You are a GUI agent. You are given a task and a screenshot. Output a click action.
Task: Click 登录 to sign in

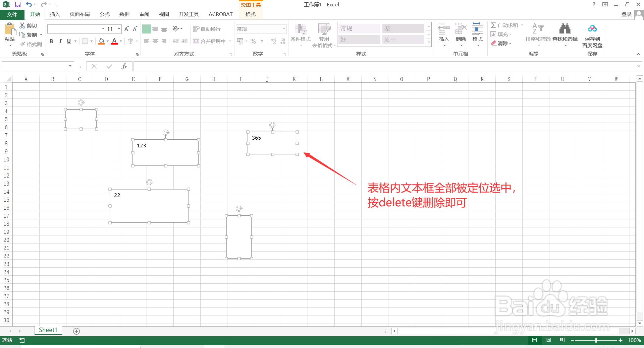[626, 14]
